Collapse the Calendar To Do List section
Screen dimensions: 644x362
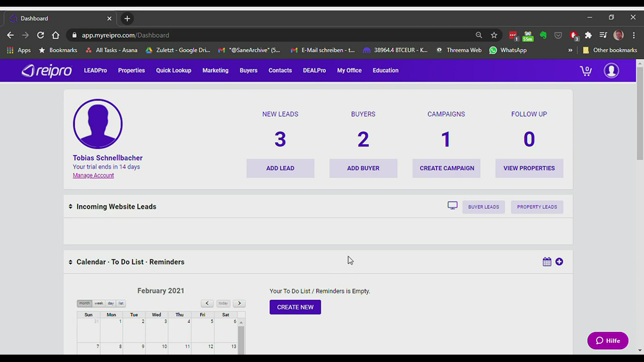click(70, 262)
